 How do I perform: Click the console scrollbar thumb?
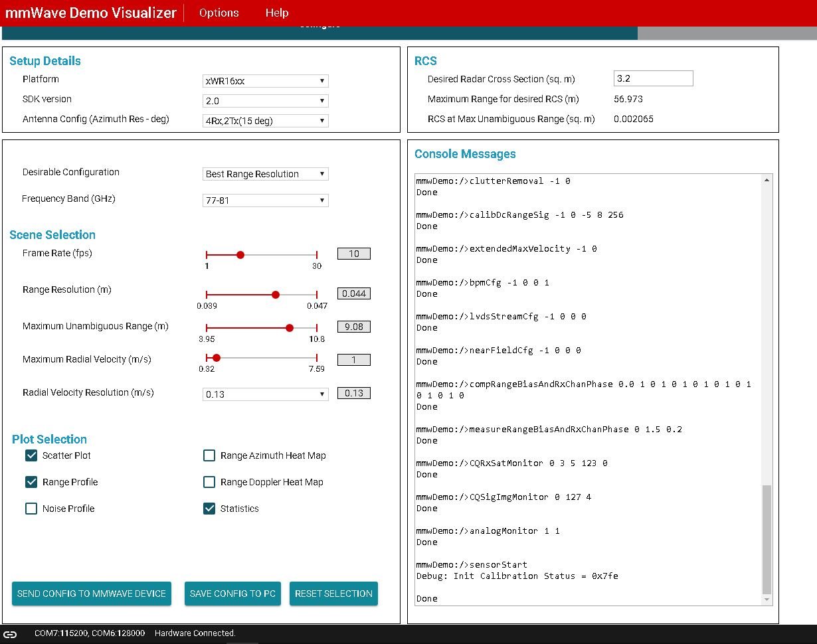pyautogui.click(x=767, y=539)
